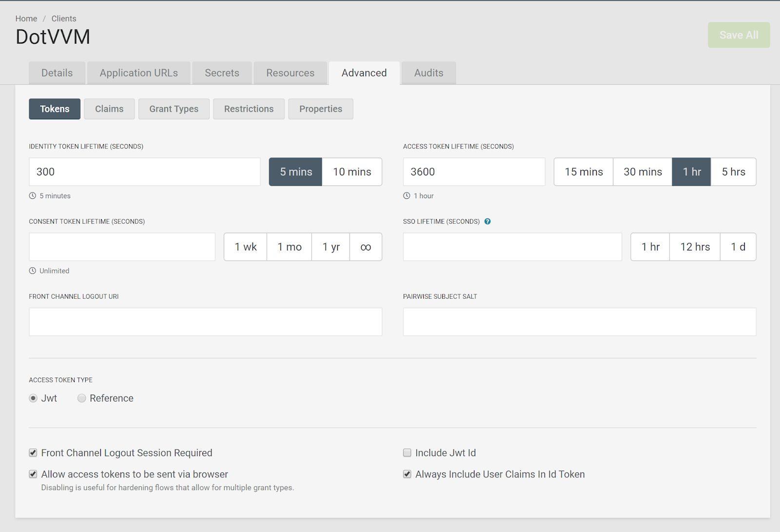Enable the Include Jwt Id checkbox
The image size is (780, 532).
tap(407, 453)
